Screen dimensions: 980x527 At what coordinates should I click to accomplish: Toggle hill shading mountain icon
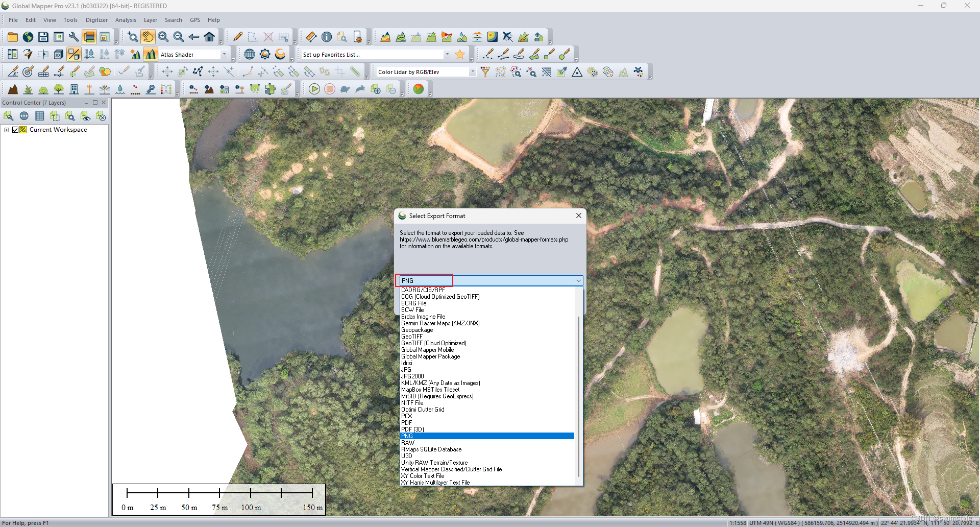tap(151, 54)
